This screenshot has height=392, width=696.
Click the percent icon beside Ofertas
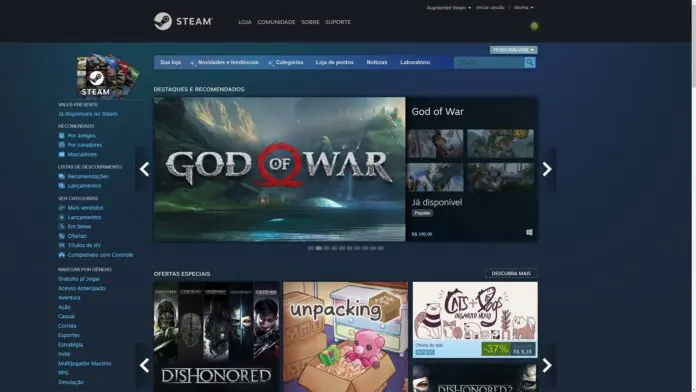pyautogui.click(x=62, y=236)
